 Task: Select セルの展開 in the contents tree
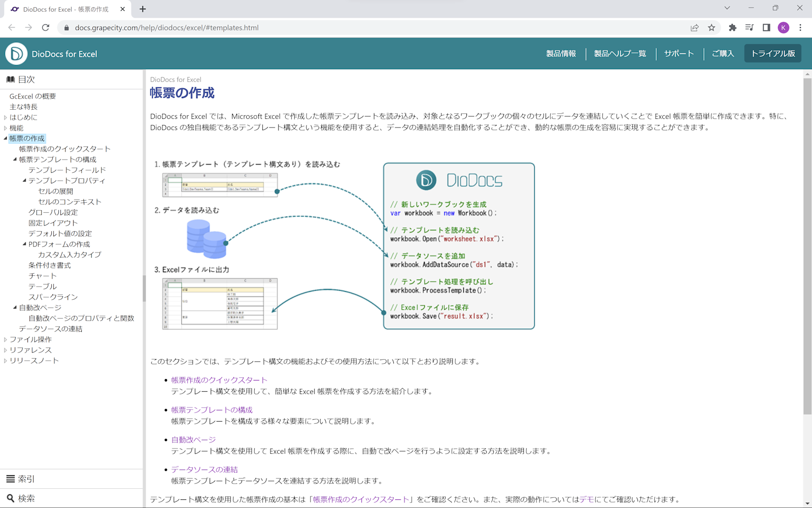56,191
